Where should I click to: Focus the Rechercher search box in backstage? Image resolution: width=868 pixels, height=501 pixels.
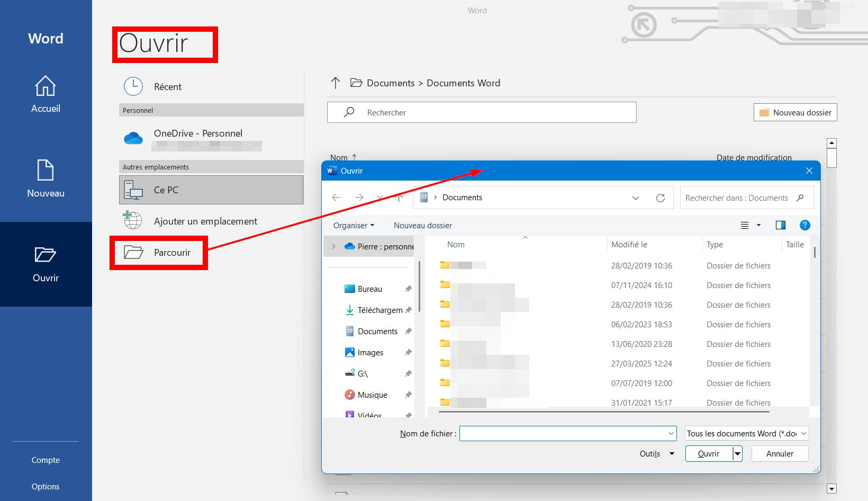tap(482, 112)
